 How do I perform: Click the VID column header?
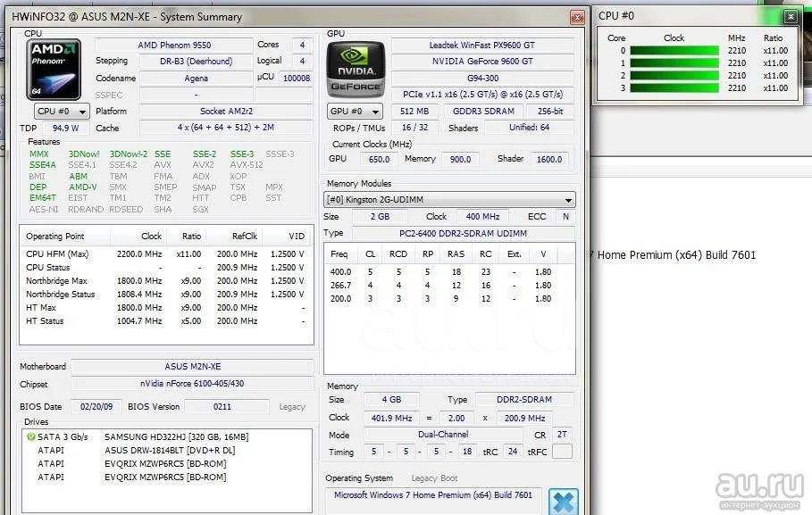(x=287, y=237)
